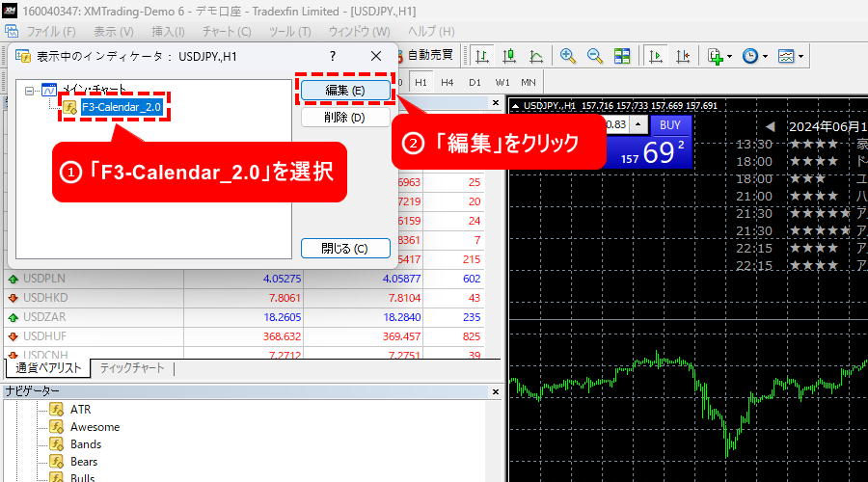Switch to candlestick chart icon
Screen dimensions: 868x482
pos(508,57)
